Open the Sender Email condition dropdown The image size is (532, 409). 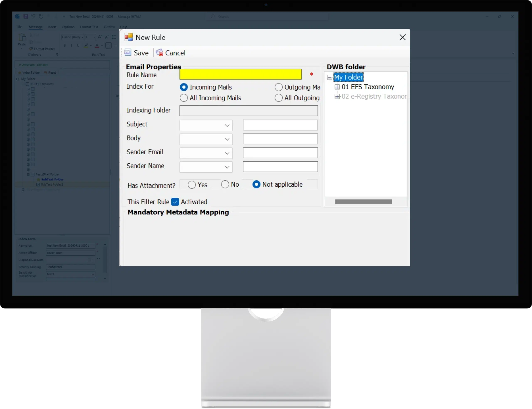(206, 153)
